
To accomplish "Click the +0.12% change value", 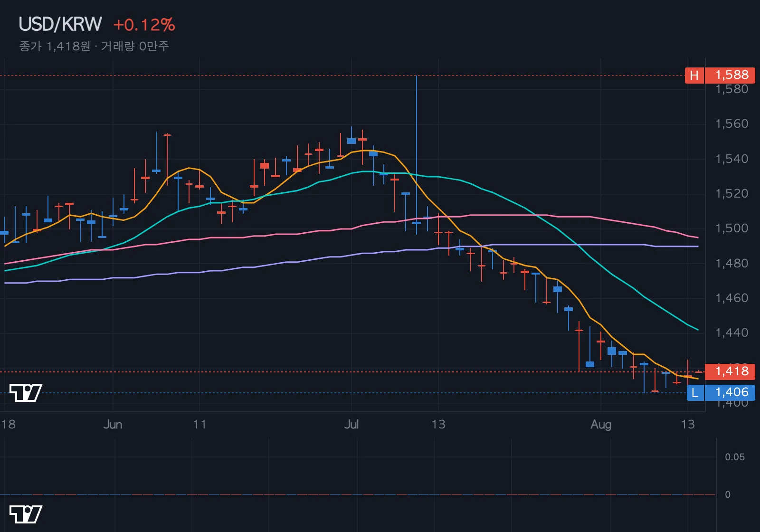I will coord(144,25).
